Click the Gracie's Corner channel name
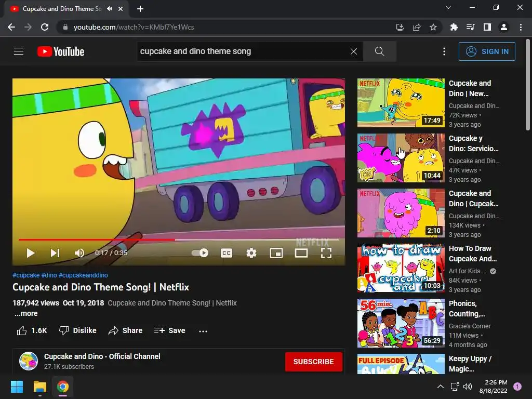This screenshot has height=399, width=532. (470, 326)
